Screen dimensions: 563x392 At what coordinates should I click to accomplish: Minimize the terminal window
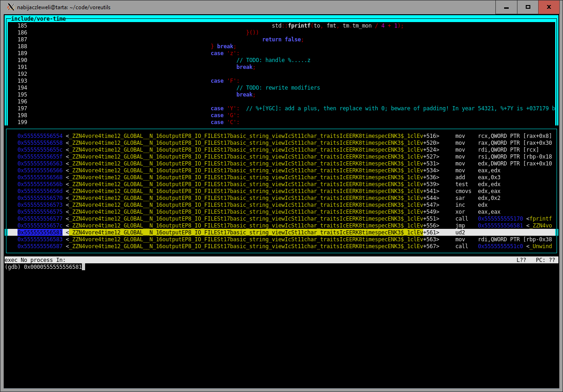(x=506, y=7)
